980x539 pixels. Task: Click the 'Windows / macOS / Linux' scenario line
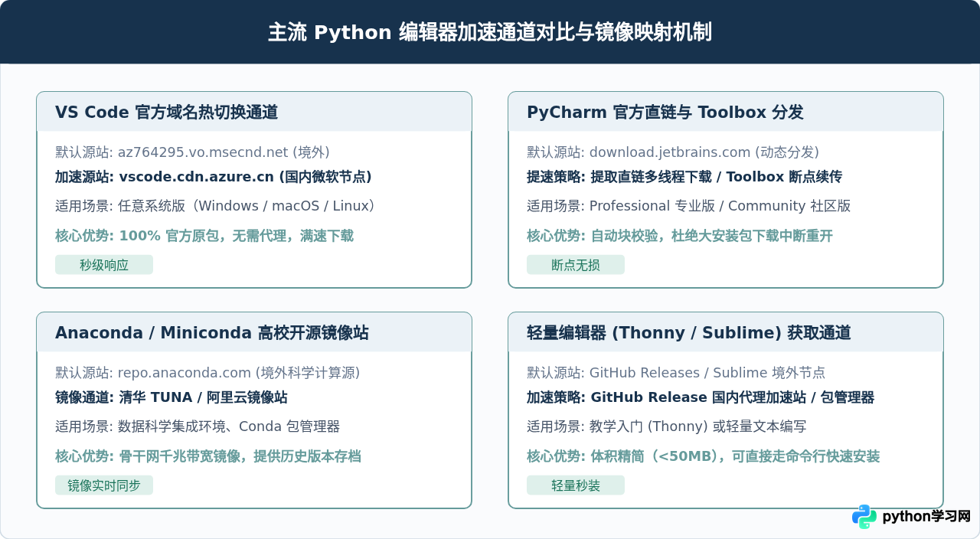(x=216, y=206)
